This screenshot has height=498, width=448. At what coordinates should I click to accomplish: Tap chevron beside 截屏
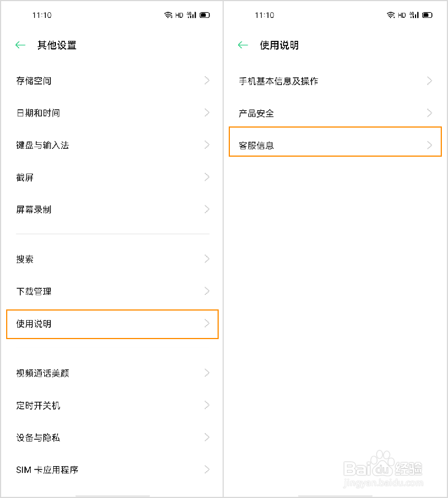207,177
